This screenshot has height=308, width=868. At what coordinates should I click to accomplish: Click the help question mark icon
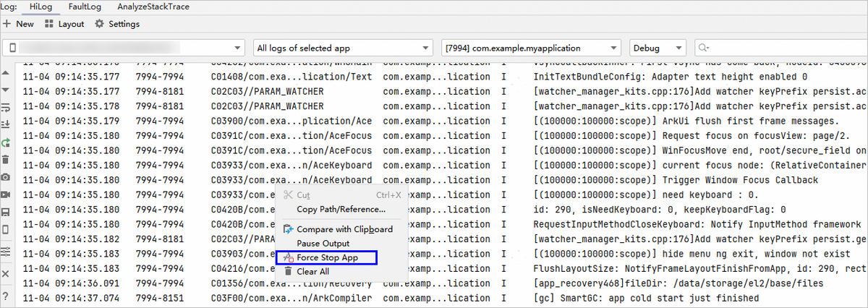[x=6, y=296]
